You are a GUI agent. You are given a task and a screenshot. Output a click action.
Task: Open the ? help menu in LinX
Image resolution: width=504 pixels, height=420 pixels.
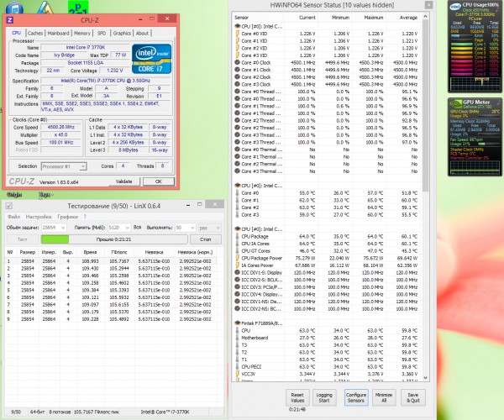click(x=85, y=217)
